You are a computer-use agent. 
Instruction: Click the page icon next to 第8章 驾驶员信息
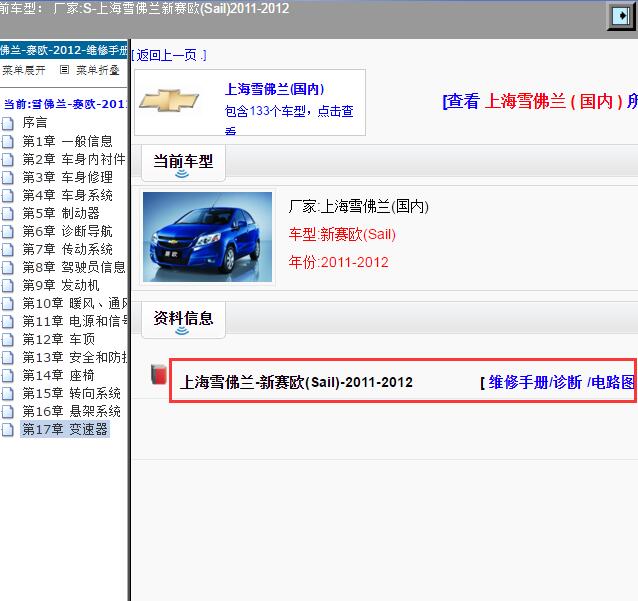click(x=8, y=267)
